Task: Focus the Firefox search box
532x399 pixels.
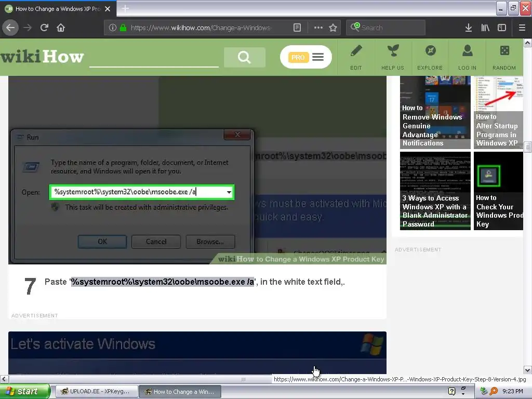Action: [385, 28]
